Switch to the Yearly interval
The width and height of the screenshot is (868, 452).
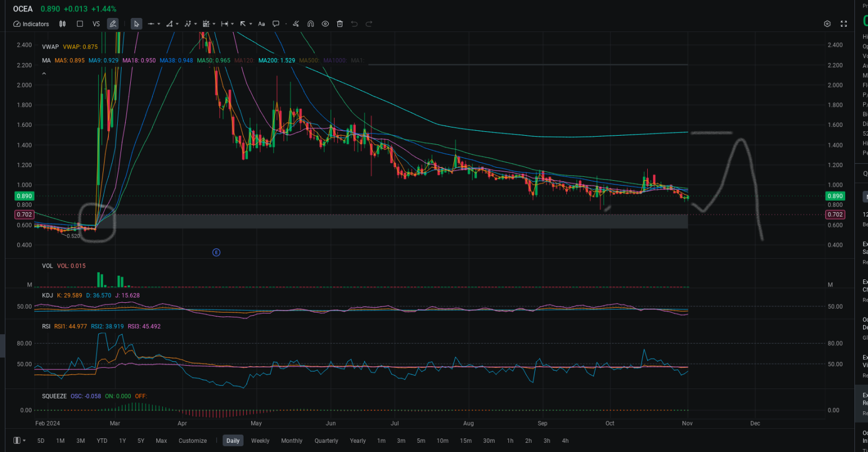pos(358,441)
